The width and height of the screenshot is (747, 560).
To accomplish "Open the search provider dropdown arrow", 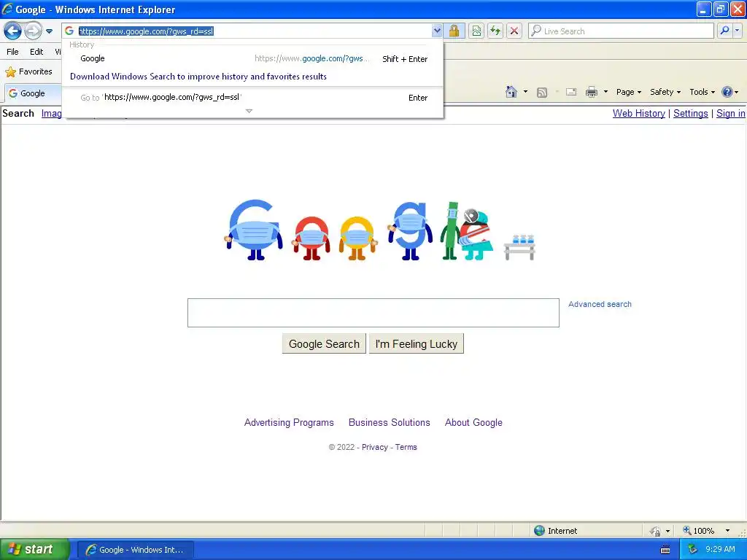I will point(737,31).
